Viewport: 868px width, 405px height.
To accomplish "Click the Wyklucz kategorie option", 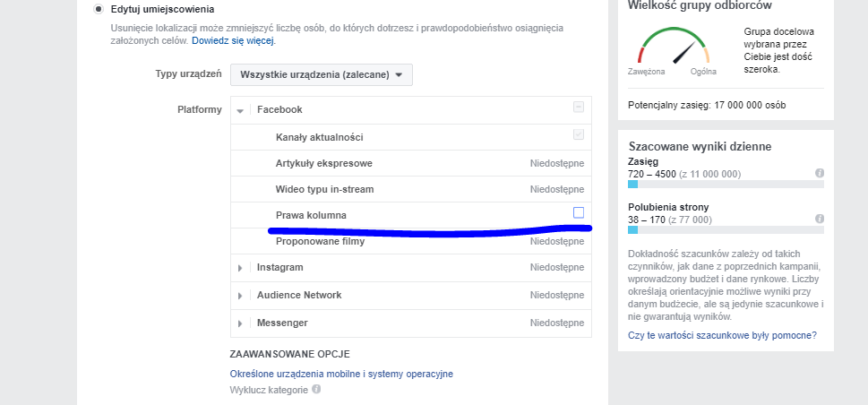I will click(269, 390).
